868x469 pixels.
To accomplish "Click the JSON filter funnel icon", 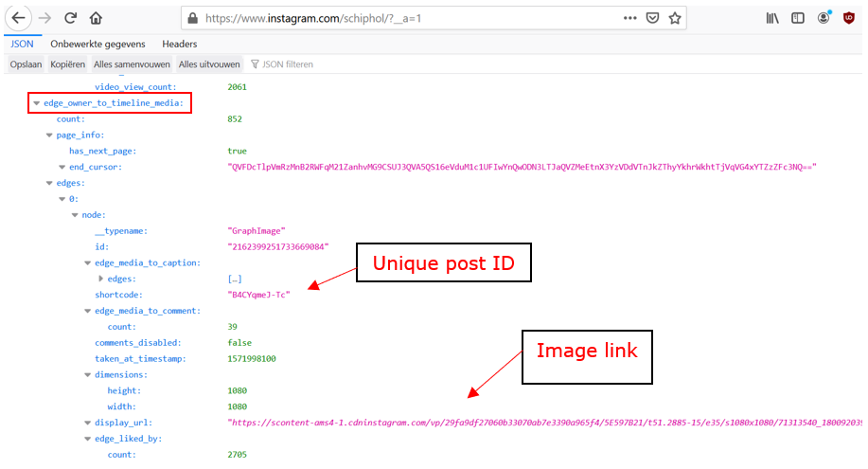I will [x=255, y=64].
